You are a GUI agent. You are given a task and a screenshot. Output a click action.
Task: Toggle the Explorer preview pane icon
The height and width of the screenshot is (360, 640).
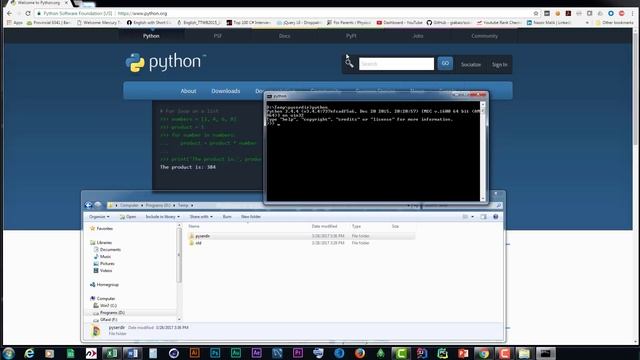483,217
